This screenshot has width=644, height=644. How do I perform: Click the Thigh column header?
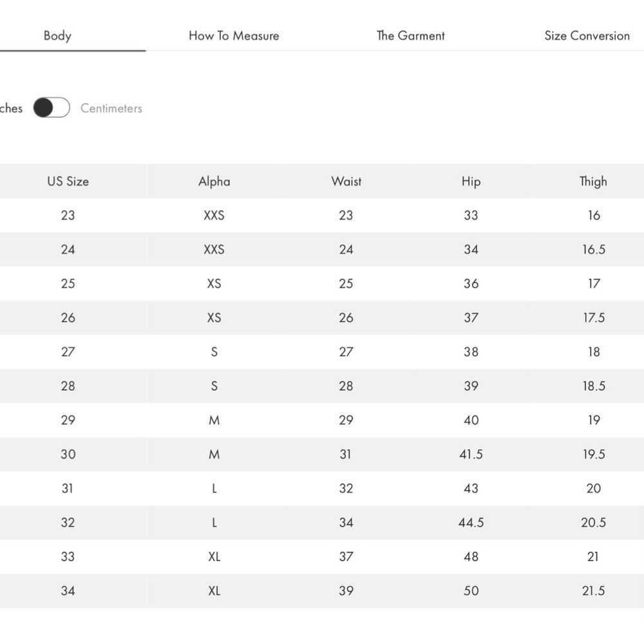pos(593,181)
